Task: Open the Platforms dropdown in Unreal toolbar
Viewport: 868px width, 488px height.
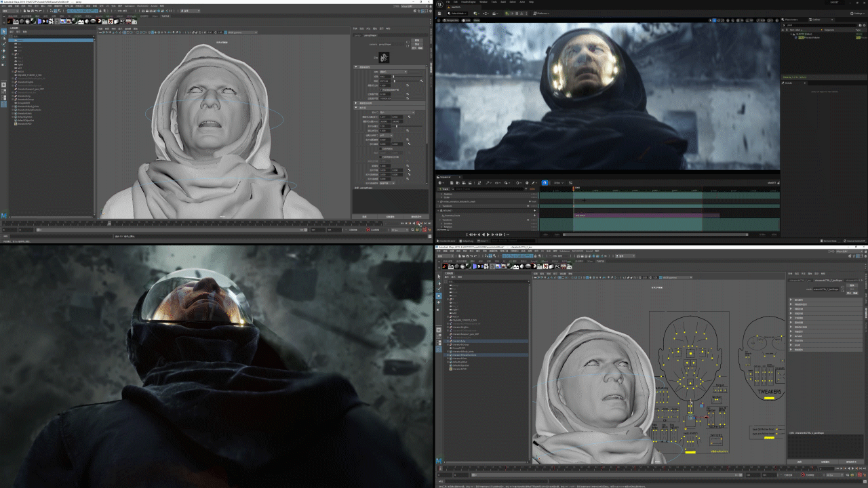Action: point(540,13)
